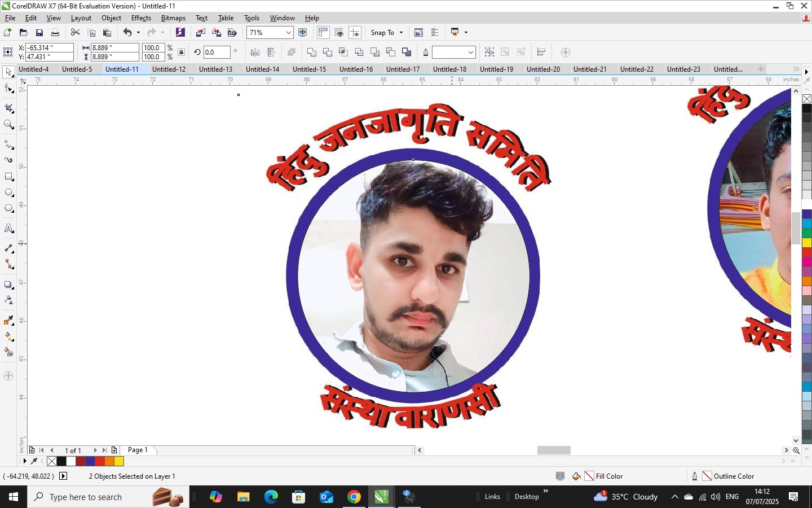
Task: Select the Freehand tool
Action: (8, 144)
